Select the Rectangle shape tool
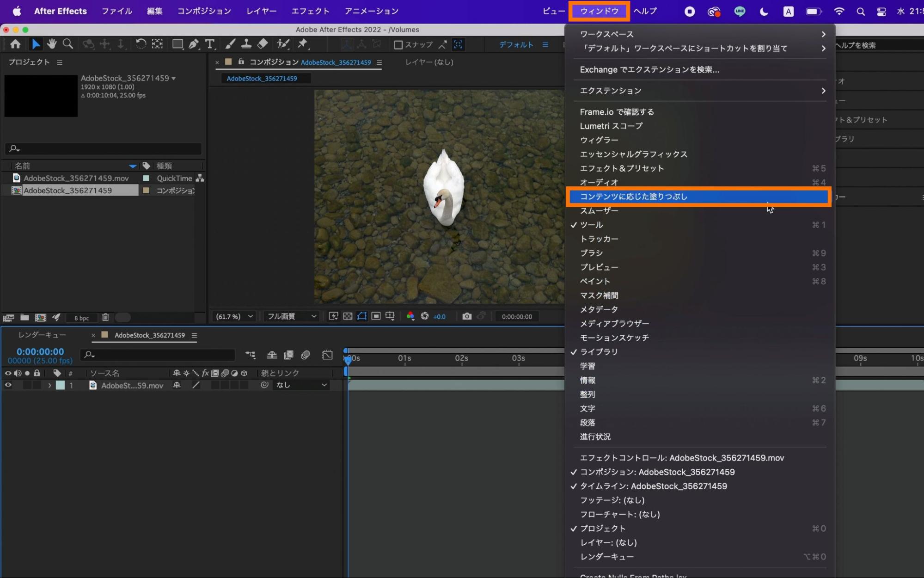Image resolution: width=924 pixels, height=578 pixels. tap(177, 44)
